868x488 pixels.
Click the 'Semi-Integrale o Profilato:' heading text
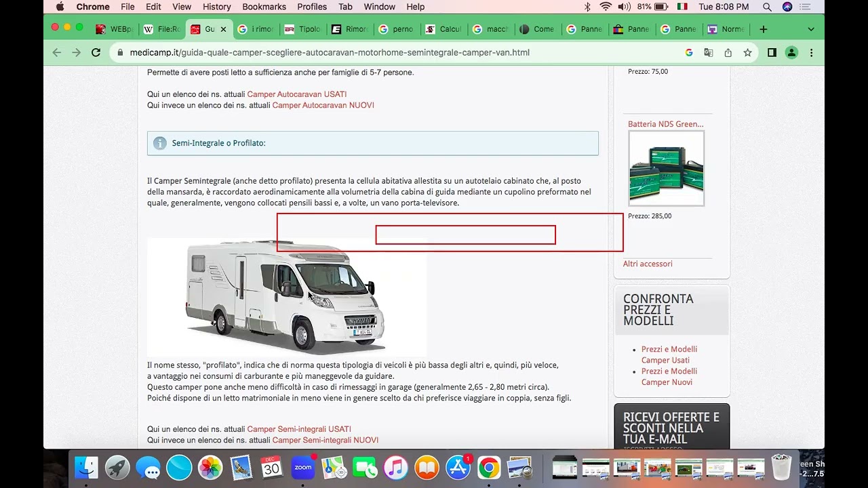point(218,143)
